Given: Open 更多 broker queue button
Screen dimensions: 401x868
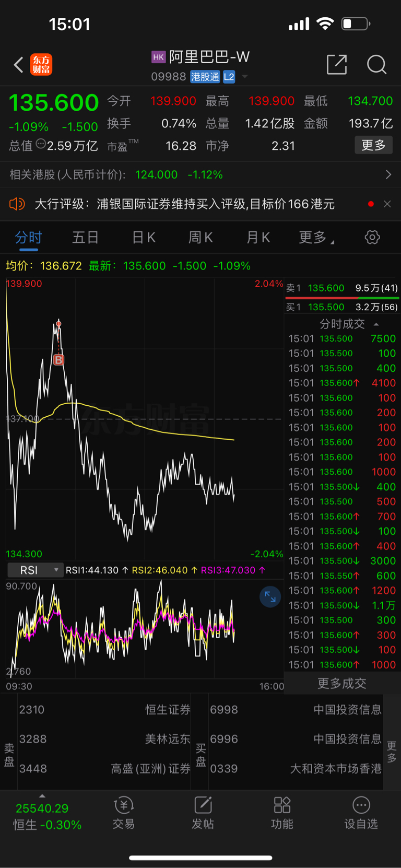Looking at the screenshot, I should click(x=392, y=752).
